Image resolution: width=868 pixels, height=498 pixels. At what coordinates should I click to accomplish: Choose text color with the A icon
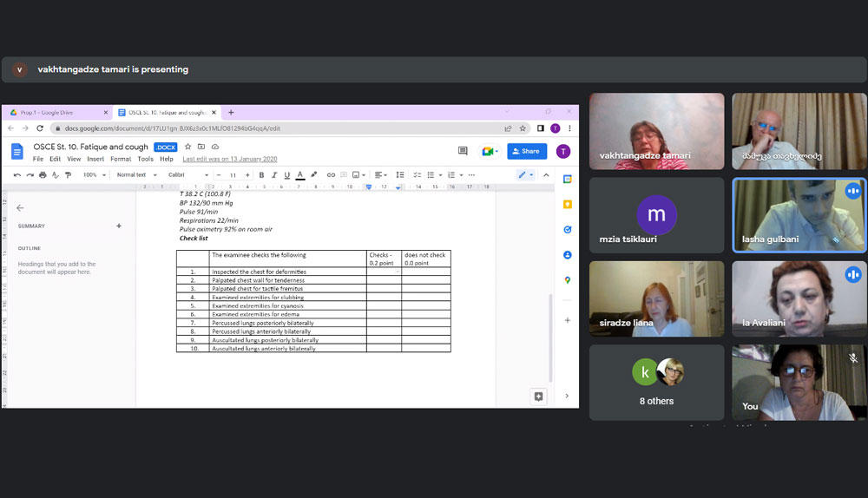tap(299, 175)
